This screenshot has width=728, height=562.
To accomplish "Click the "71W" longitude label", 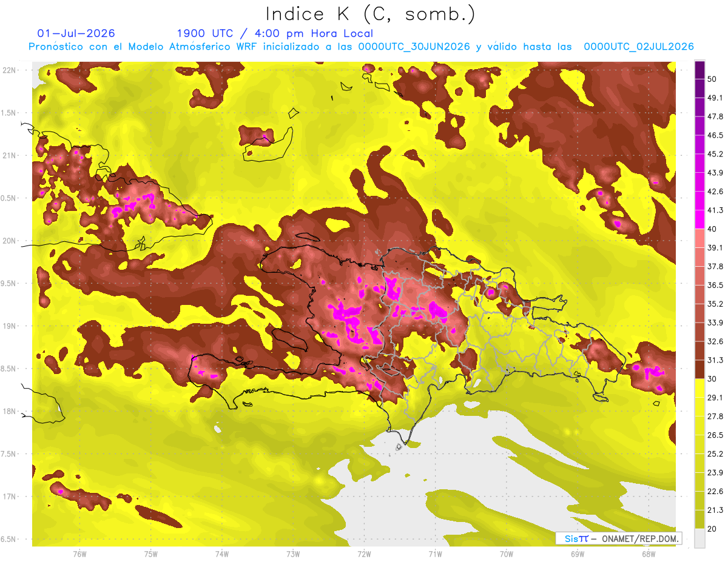I will click(x=435, y=554).
